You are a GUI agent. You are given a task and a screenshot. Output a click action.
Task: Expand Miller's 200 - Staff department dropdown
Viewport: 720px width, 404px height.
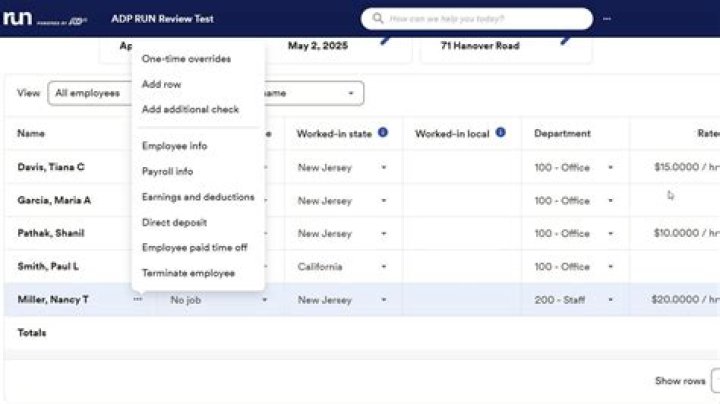coord(611,300)
